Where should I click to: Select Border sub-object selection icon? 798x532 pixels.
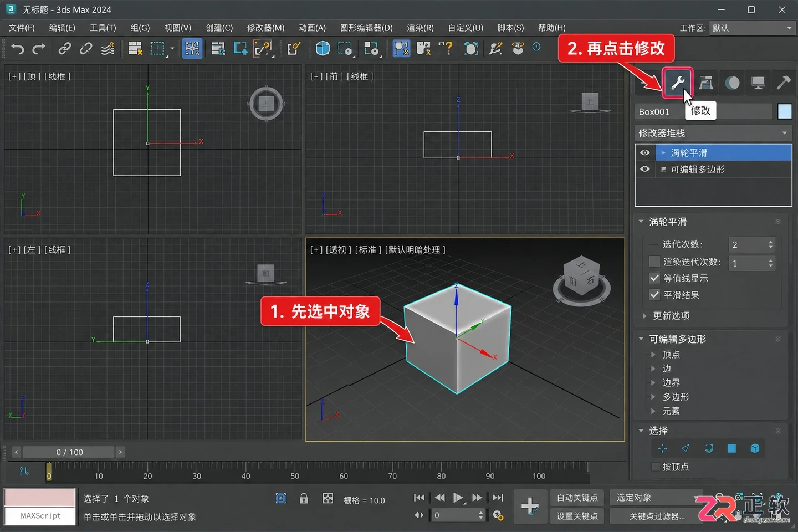point(709,448)
